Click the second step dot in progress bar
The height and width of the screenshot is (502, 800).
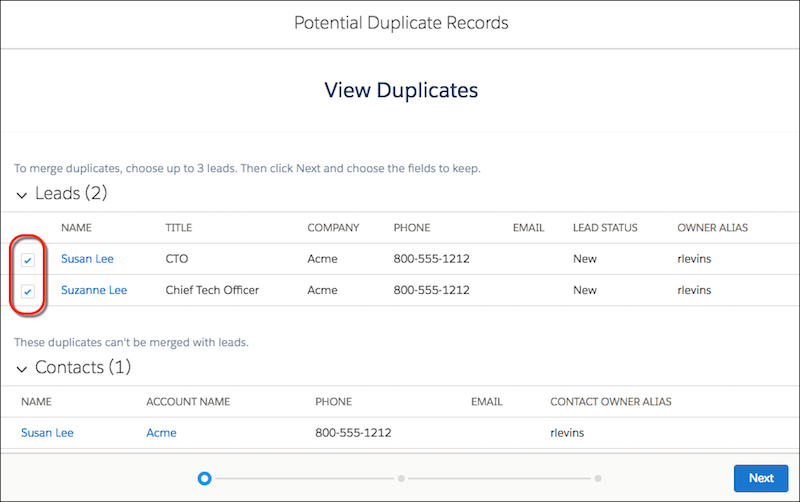pos(401,479)
